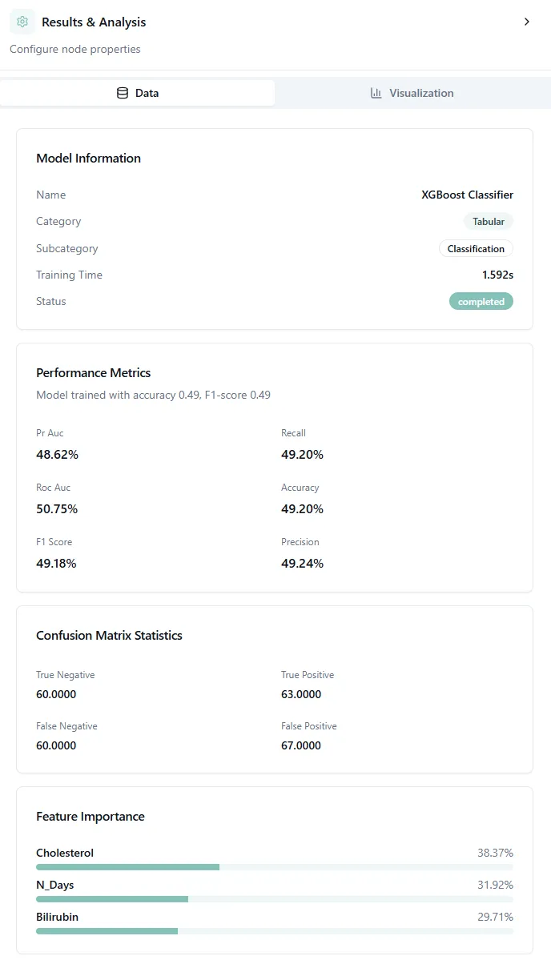Click the Feature Importance heading
Screen dimensions: 551x980
coord(90,817)
